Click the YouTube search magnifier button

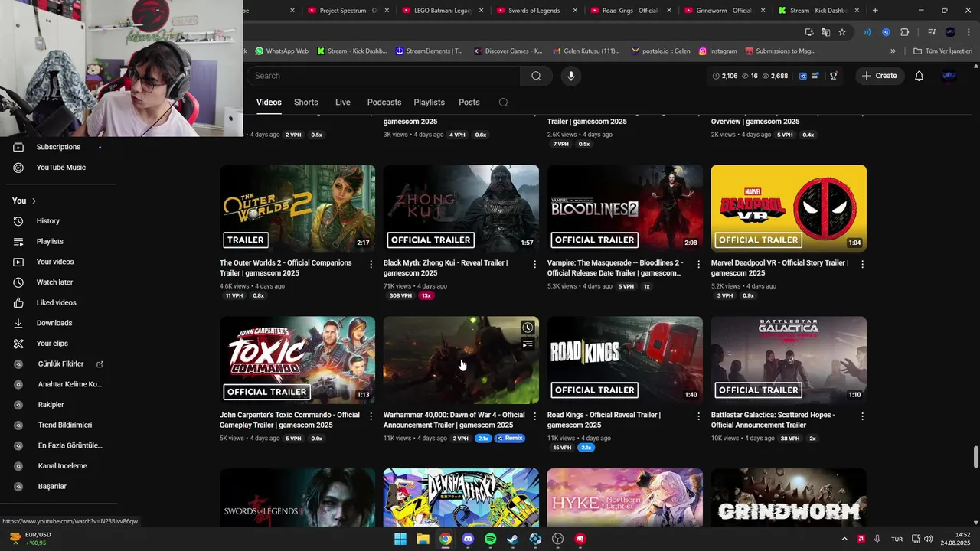(x=536, y=76)
